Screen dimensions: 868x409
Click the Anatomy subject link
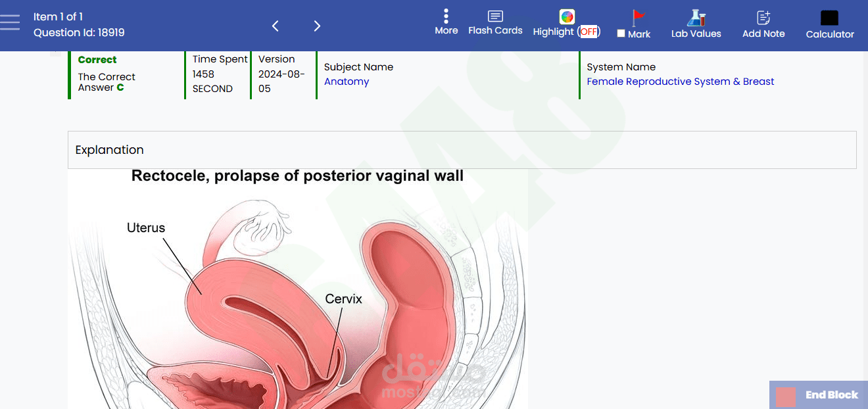coord(347,82)
